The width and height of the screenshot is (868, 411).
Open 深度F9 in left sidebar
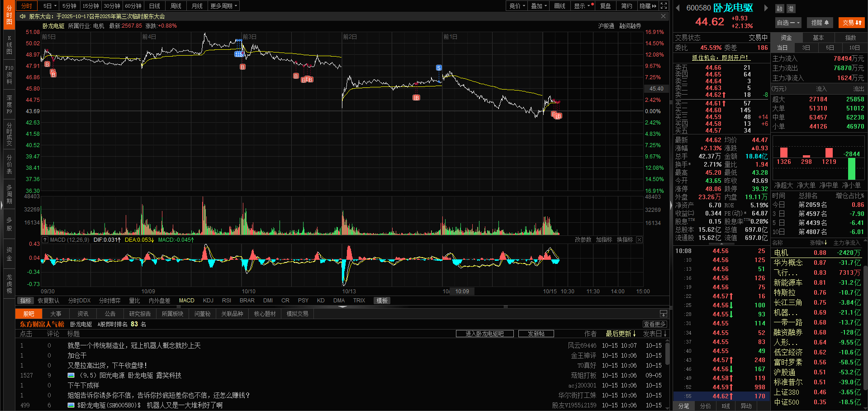point(9,105)
